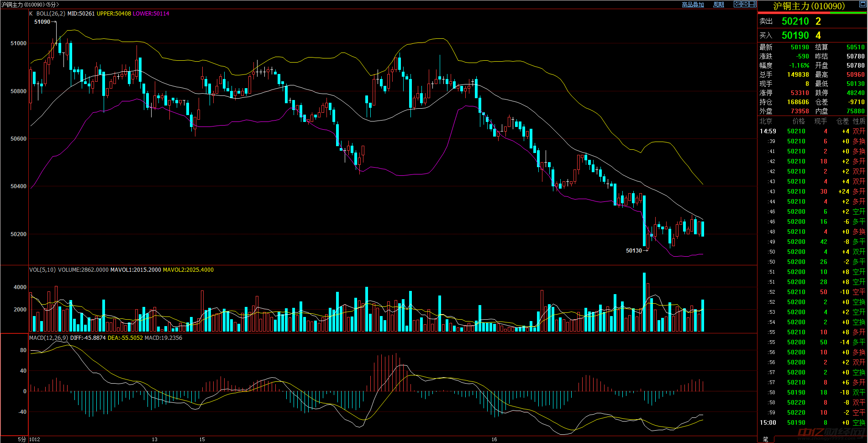Select the 笔 tab at bottom right
This screenshot has width=868, height=443.
click(x=765, y=439)
